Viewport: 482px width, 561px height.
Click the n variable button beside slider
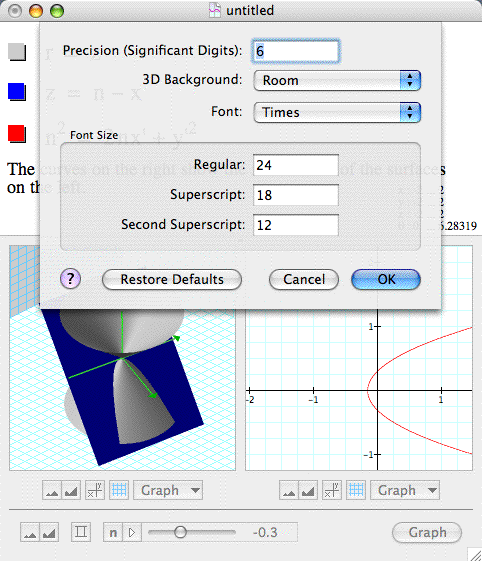tap(113, 532)
